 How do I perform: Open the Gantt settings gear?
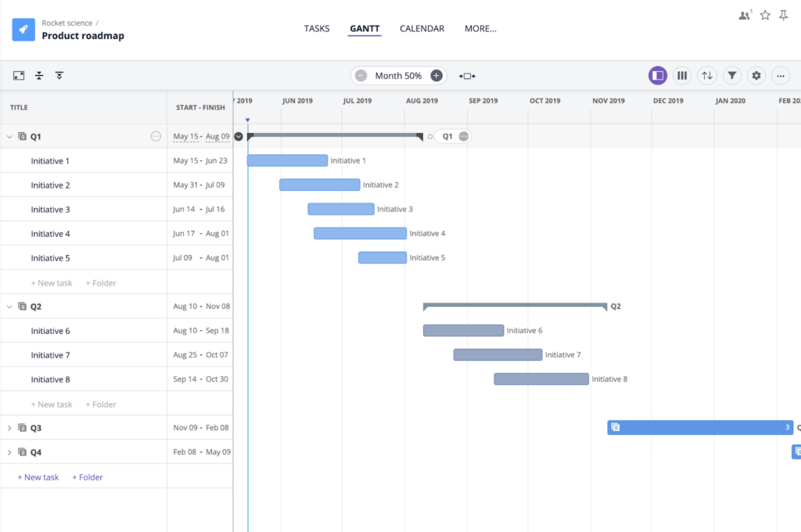(x=756, y=75)
